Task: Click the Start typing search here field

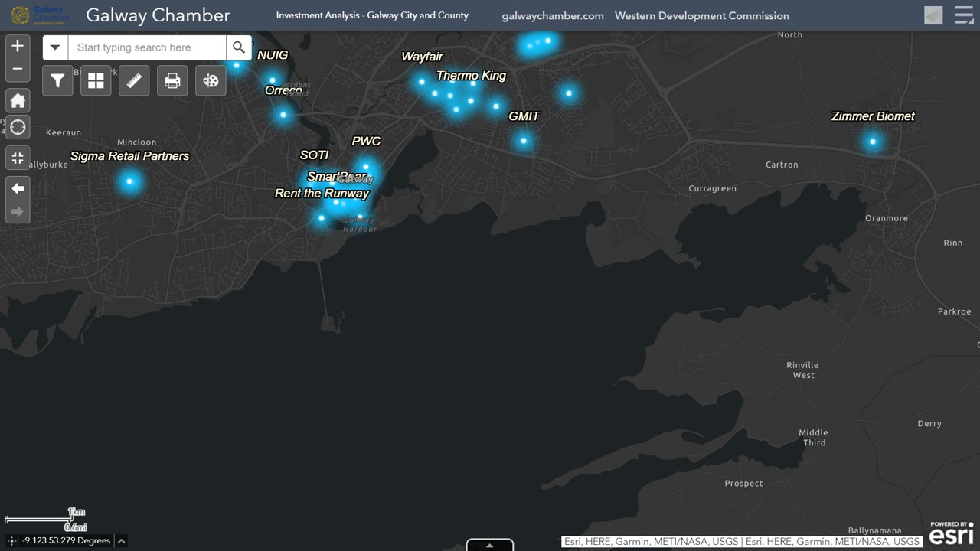Action: 147,47
